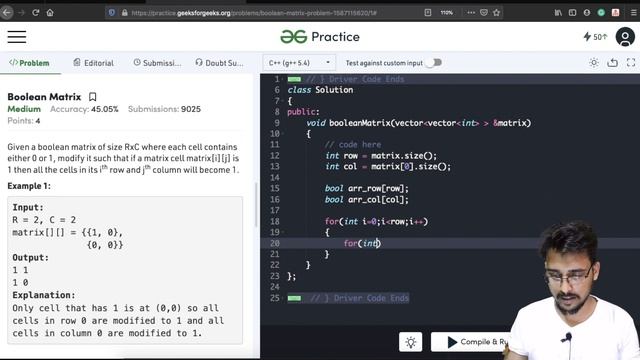This screenshot has width=640, height=360.
Task: Click the padlock site security icon
Action: (x=124, y=13)
